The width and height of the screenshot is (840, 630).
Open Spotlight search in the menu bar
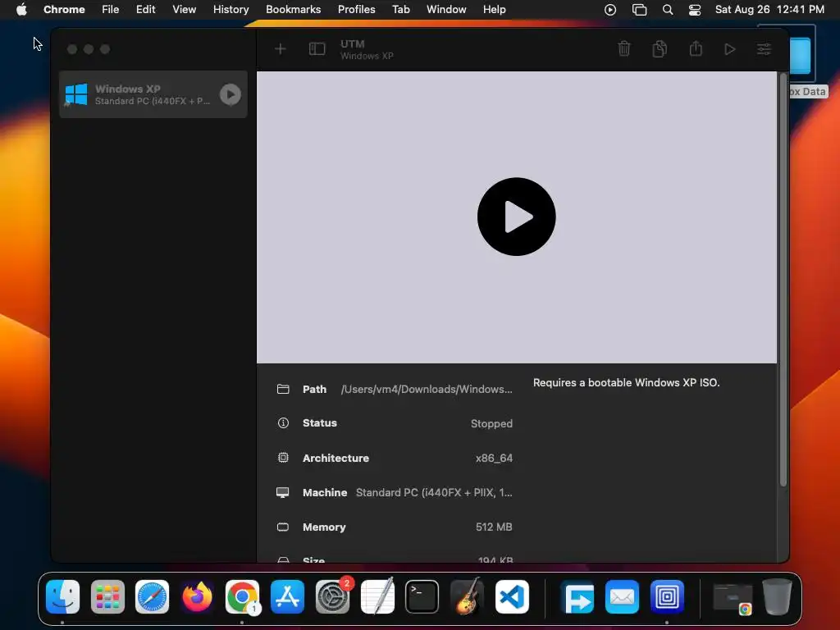point(668,10)
